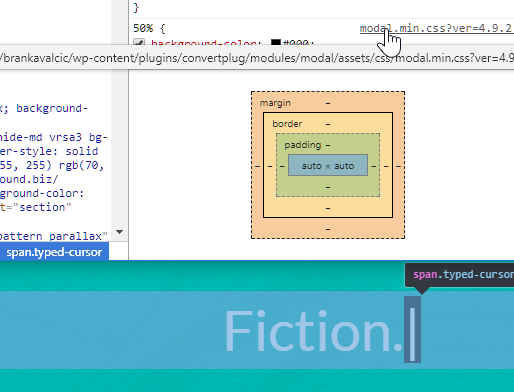The image size is (514, 392).
Task: Open the modal.min.css?ver=4.9.2 source link
Action: (x=436, y=28)
